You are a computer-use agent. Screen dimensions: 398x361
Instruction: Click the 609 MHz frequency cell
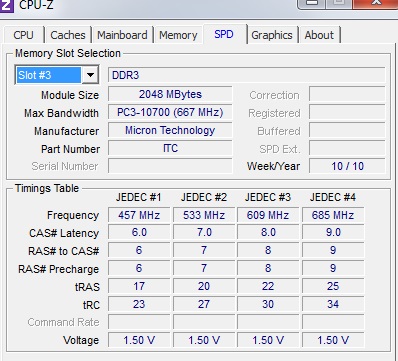[268, 215]
